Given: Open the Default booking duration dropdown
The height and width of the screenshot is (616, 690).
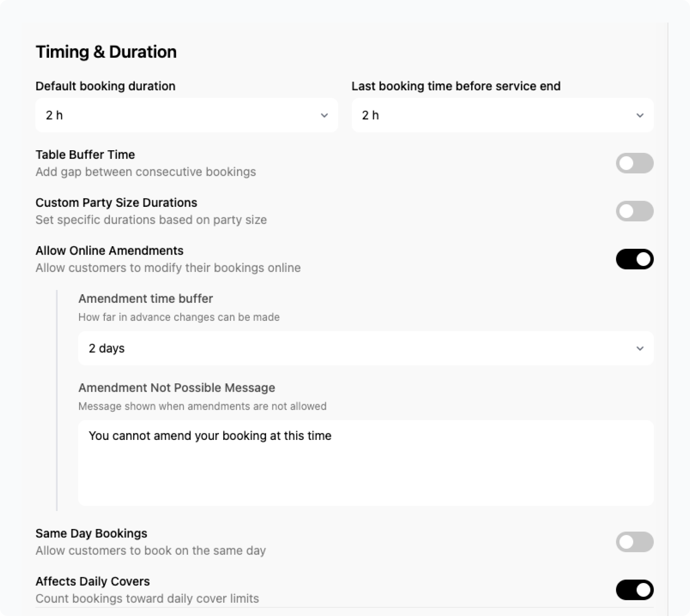Looking at the screenshot, I should point(186,116).
